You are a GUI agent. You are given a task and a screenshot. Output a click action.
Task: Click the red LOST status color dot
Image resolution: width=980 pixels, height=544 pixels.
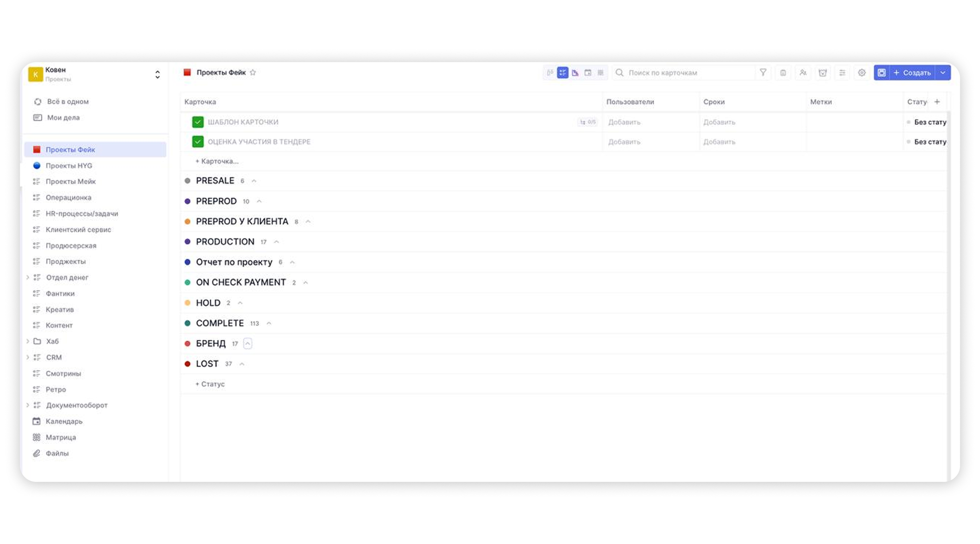187,364
